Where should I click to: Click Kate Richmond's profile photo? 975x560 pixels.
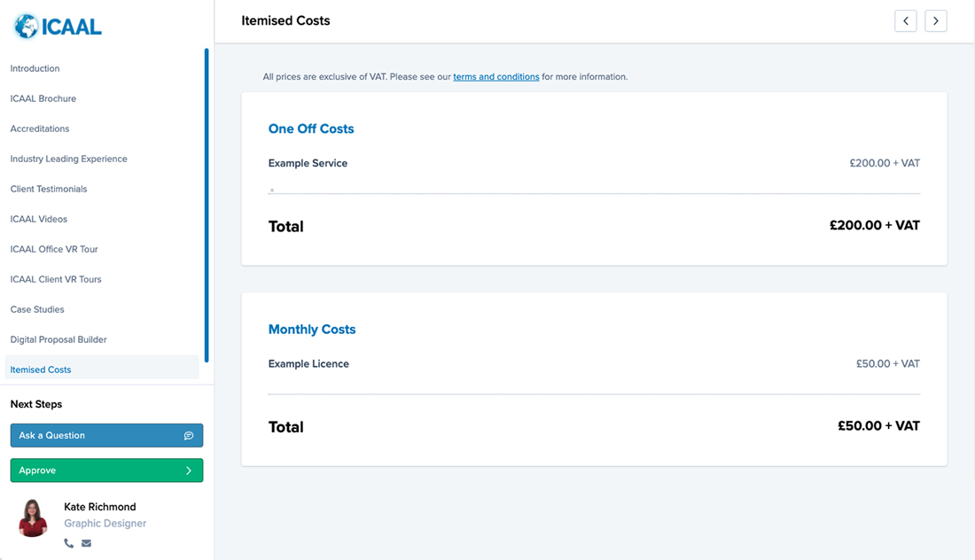33,517
